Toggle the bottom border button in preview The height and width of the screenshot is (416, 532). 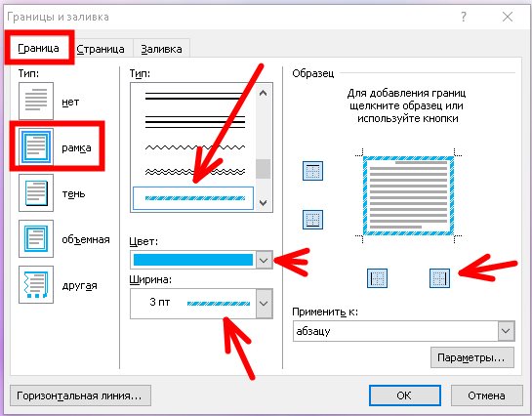pos(312,220)
